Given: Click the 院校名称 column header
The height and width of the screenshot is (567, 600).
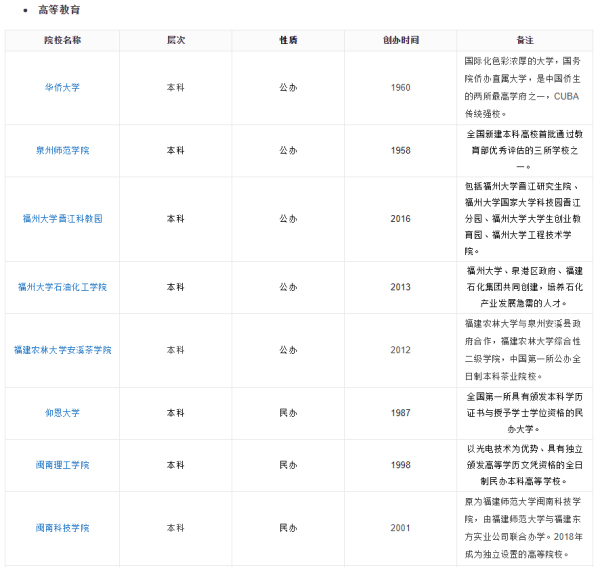Looking at the screenshot, I should pyautogui.click(x=62, y=40).
